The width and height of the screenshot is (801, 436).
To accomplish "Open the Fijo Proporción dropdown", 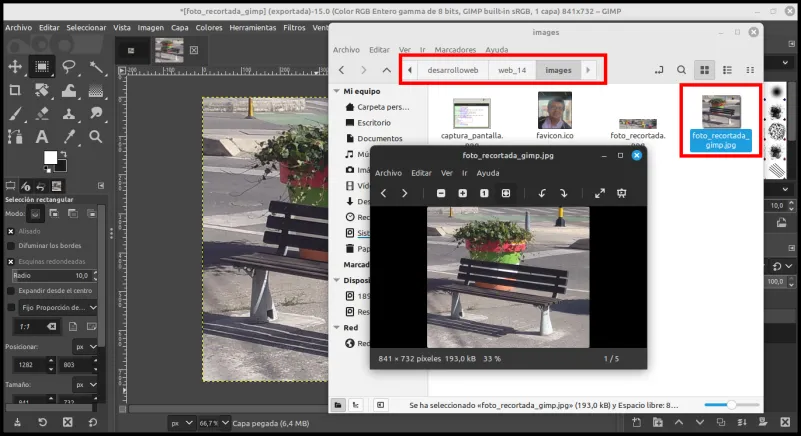I will click(59, 308).
